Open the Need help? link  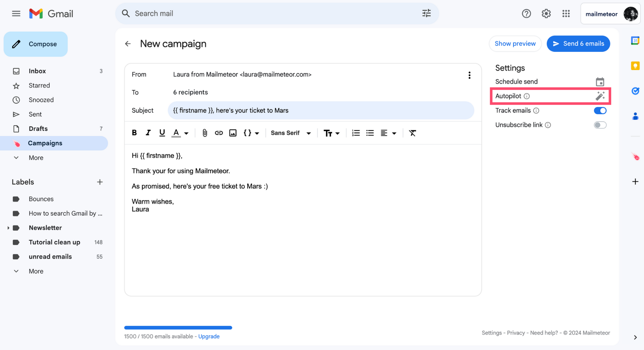click(544, 333)
